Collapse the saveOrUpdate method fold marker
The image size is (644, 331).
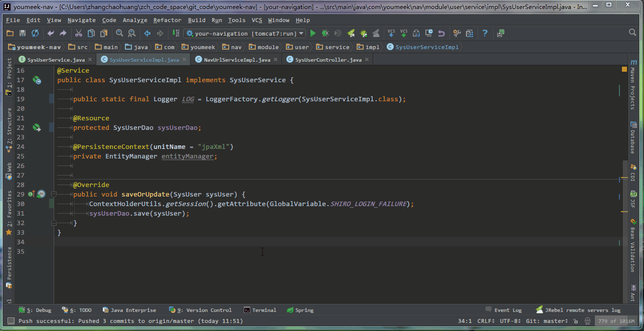pyautogui.click(x=54, y=194)
